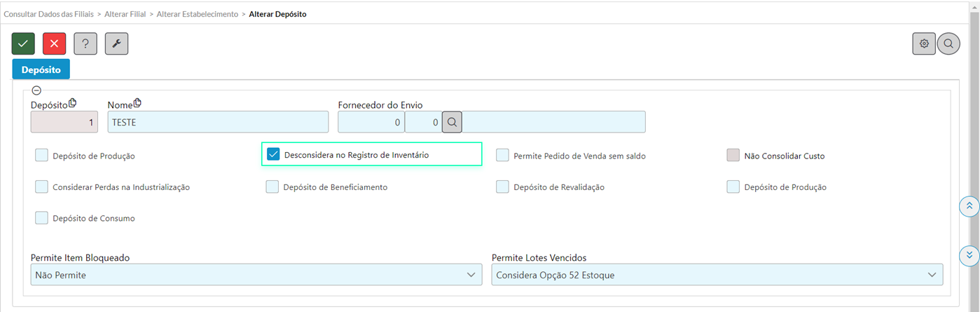Click the copy icon next to Depósito label
Image resolution: width=980 pixels, height=312 pixels.
pyautogui.click(x=73, y=103)
